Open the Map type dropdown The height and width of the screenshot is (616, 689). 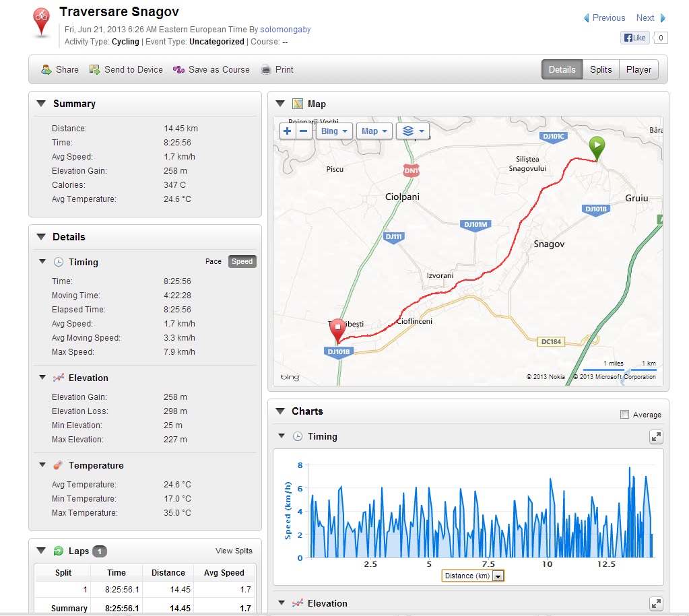[x=374, y=131]
